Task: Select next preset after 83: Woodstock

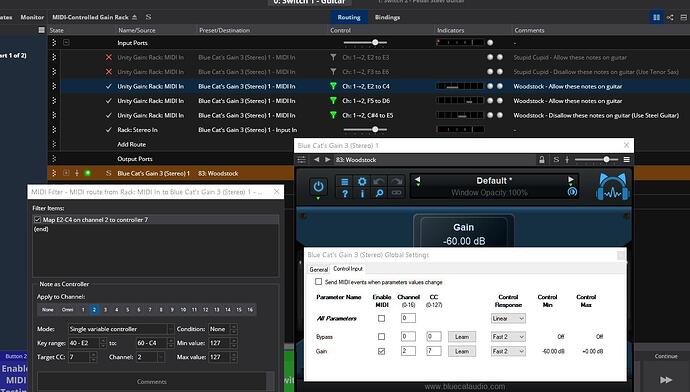Action: (327, 160)
